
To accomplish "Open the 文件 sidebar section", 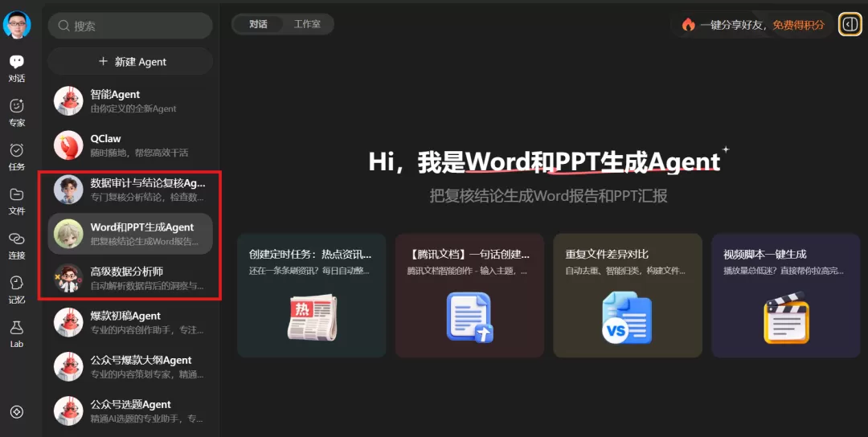I will pos(17,202).
